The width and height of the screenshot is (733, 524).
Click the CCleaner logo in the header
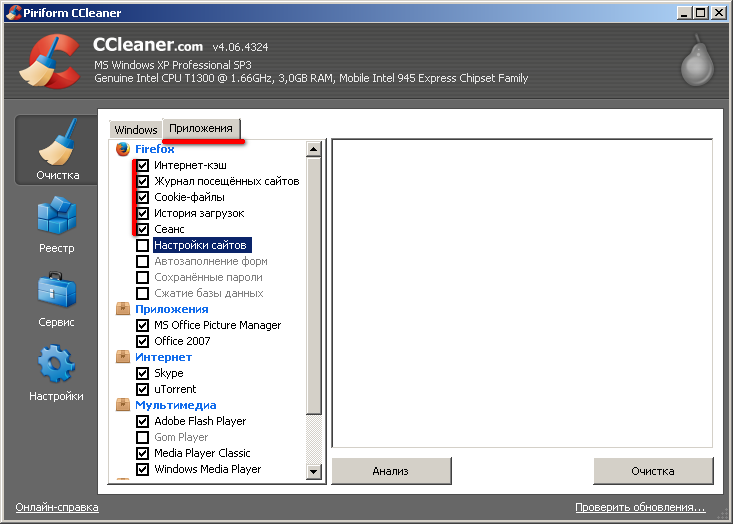[50, 61]
